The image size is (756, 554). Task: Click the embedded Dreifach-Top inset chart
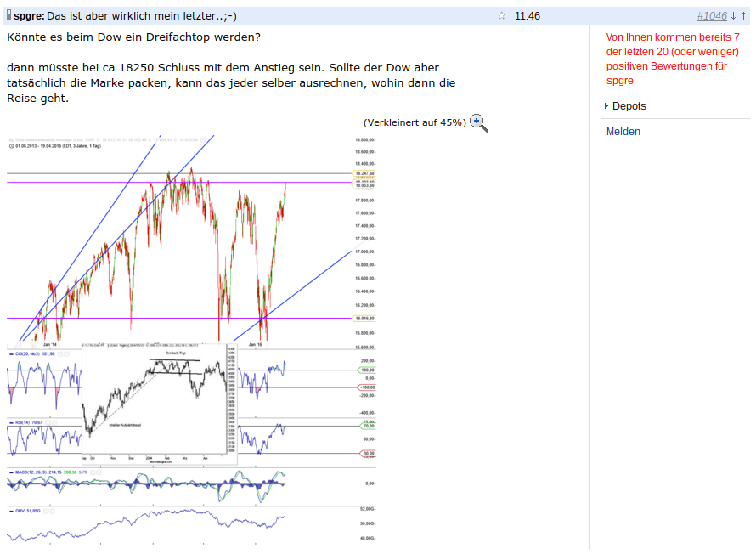click(160, 404)
